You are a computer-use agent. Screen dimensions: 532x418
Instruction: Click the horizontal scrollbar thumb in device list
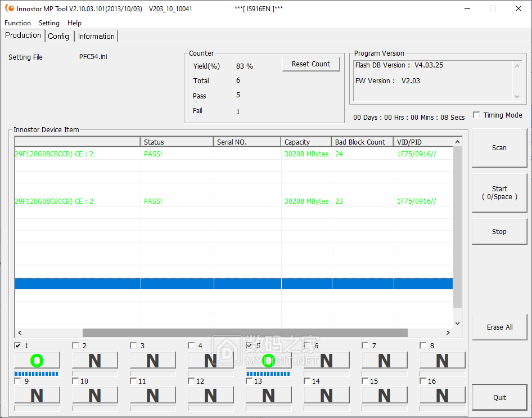coord(245,332)
